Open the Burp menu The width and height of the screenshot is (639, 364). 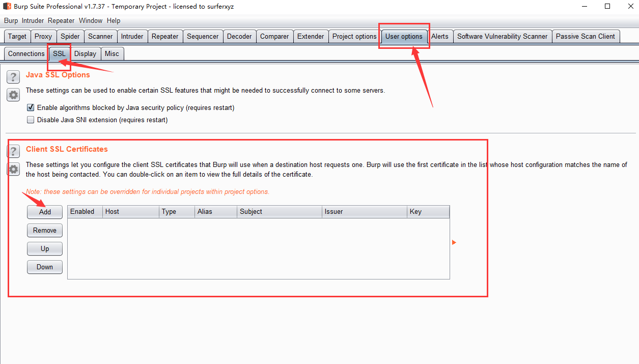coord(11,21)
